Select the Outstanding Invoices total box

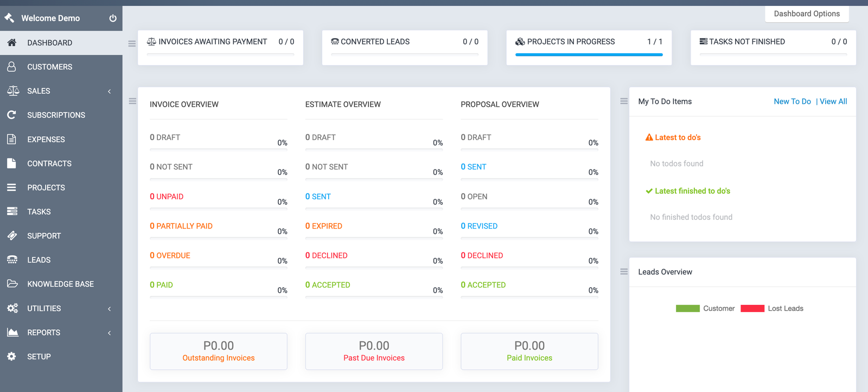click(219, 351)
